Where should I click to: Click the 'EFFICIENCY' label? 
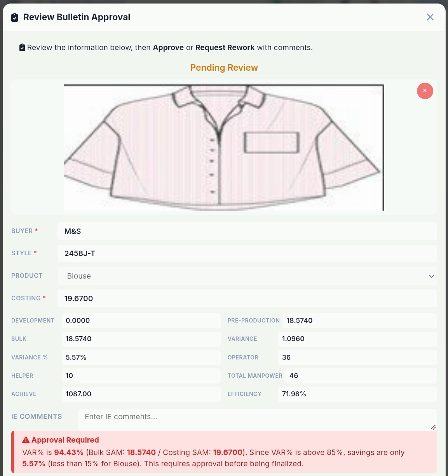[x=244, y=394]
